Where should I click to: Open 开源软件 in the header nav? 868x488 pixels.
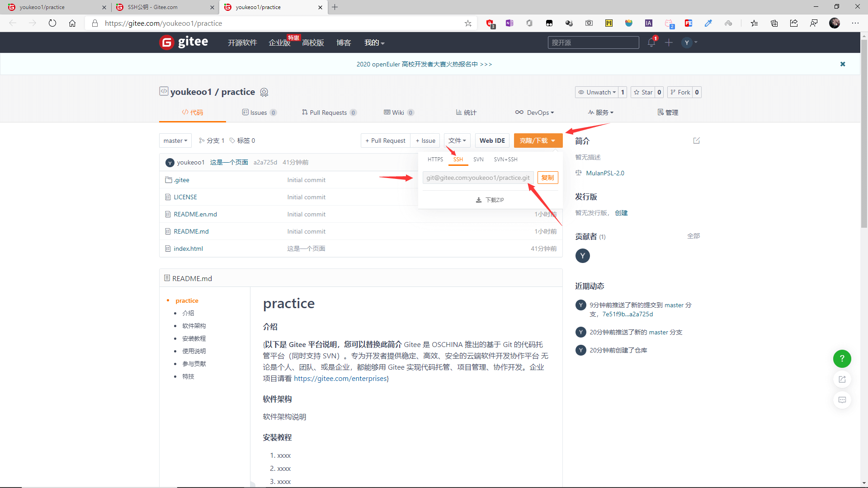(x=242, y=42)
